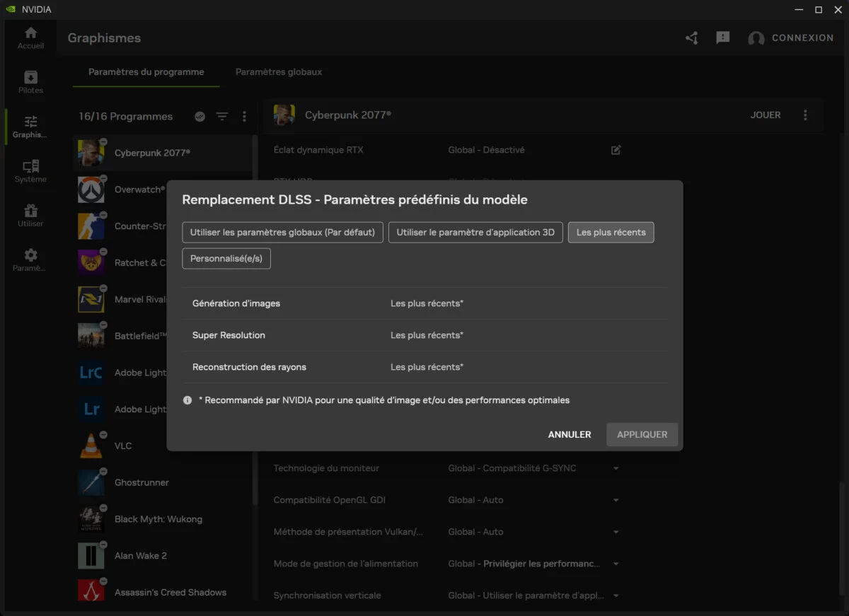Viewport: 849px width, 616px height.
Task: Click the APPLIQUER button
Action: tap(642, 435)
